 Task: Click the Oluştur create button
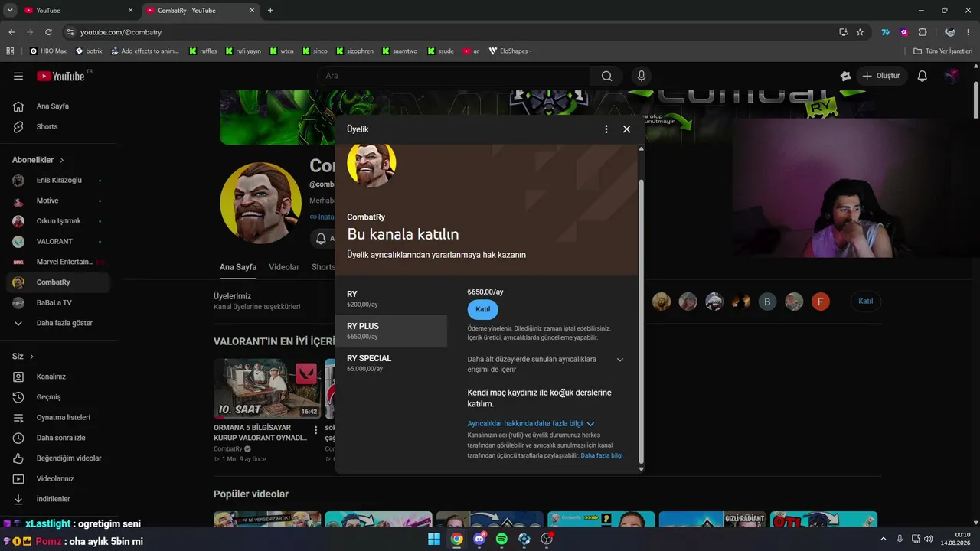click(x=881, y=76)
